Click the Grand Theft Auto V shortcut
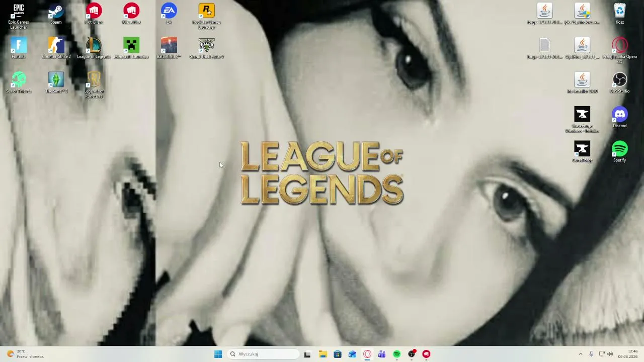Viewport: 644px width, 362px height. click(x=206, y=48)
